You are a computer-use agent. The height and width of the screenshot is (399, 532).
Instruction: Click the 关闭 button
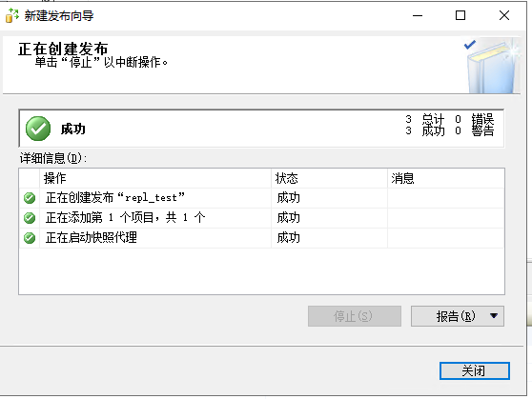coord(475,370)
